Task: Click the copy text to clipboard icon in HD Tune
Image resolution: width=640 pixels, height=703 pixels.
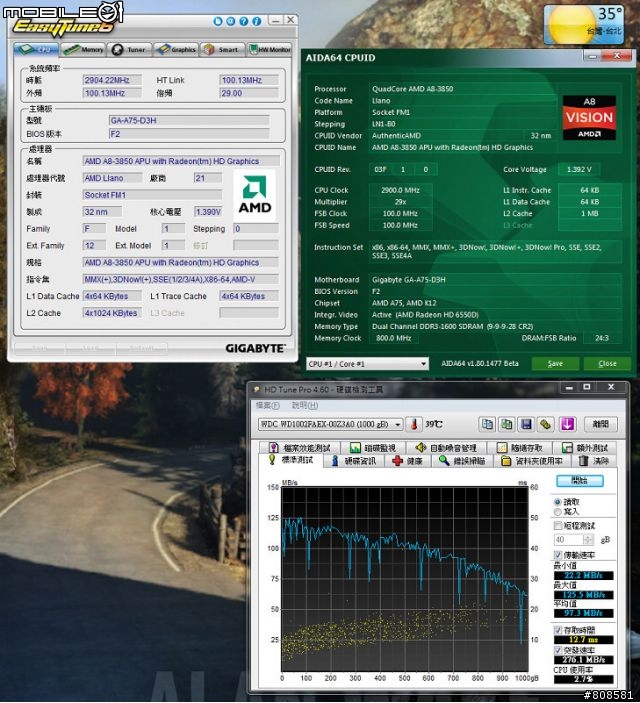Action: 487,424
